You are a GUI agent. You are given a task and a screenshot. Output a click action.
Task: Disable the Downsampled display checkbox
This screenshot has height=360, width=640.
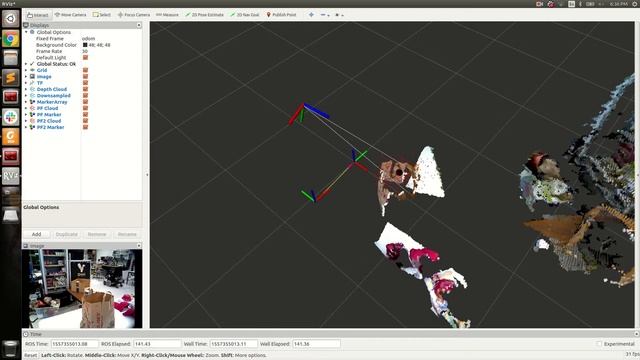click(x=85, y=96)
